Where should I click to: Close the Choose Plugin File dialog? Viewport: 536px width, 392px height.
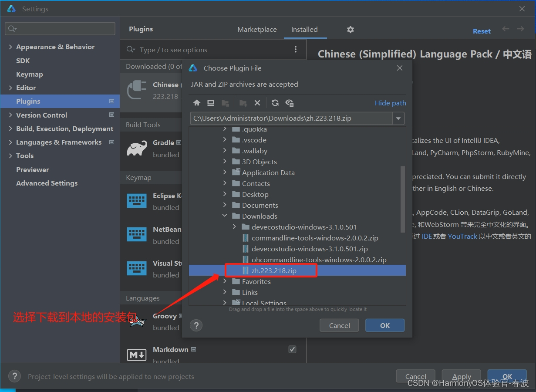400,68
